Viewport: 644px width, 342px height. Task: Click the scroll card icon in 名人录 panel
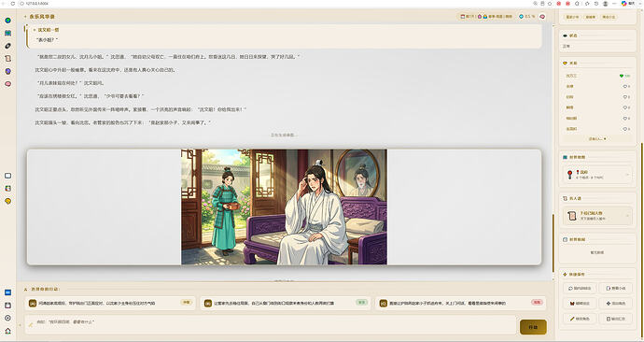pyautogui.click(x=571, y=216)
